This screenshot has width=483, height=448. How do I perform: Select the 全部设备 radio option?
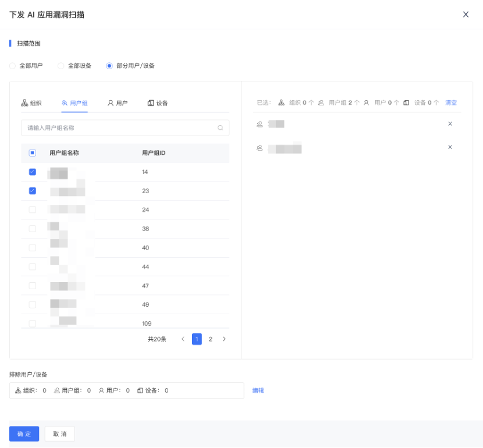point(61,66)
